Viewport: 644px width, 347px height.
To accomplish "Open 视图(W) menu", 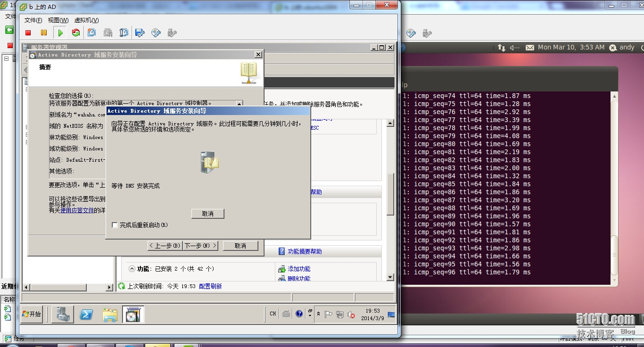I will (x=58, y=20).
